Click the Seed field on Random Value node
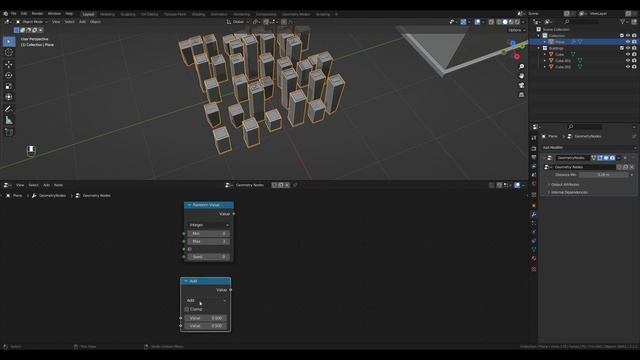This screenshot has height=360, width=640. (x=208, y=257)
